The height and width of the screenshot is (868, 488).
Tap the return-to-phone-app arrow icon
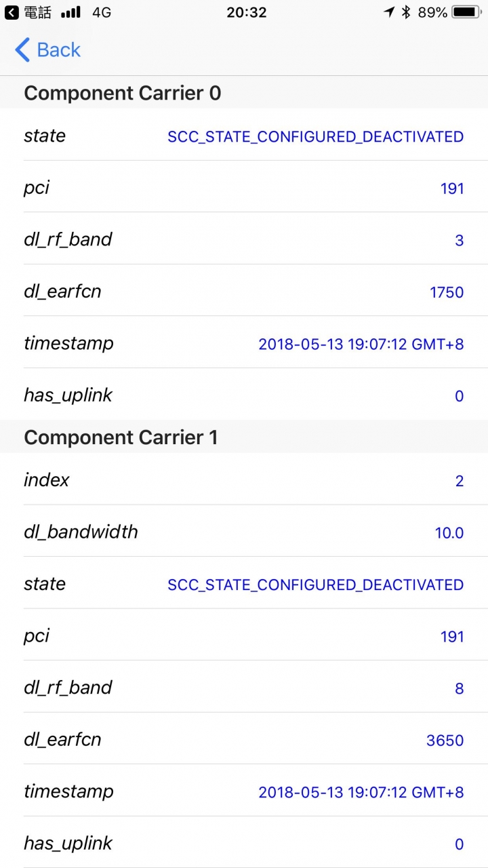click(x=12, y=12)
